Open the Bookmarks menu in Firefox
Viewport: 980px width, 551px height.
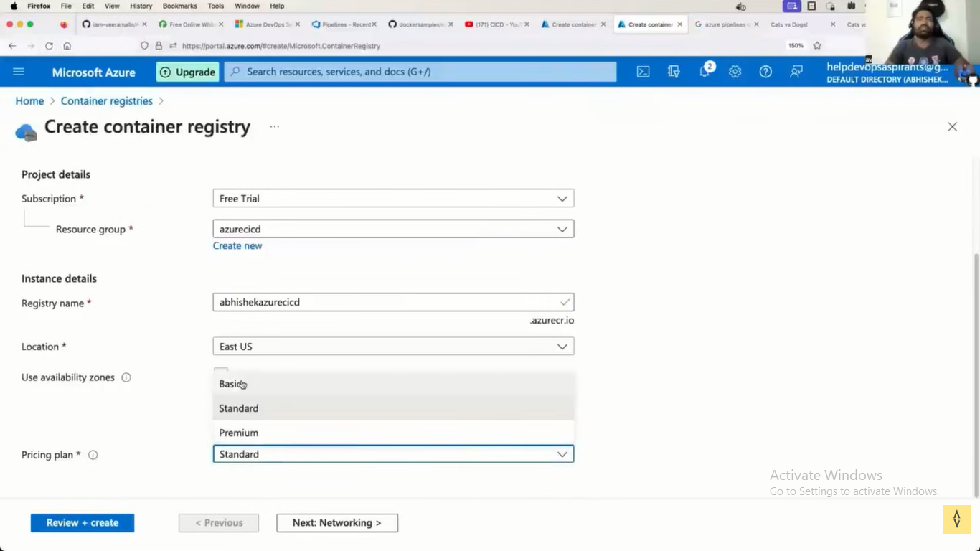tap(179, 6)
